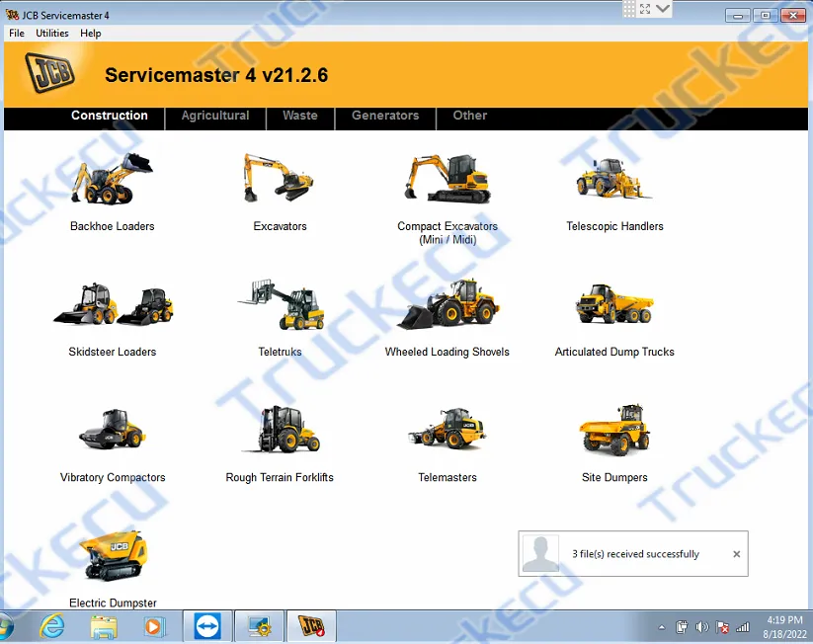The width and height of the screenshot is (813, 644).
Task: Click the Compact Excavators (Mini / Midi) label
Action: click(447, 233)
